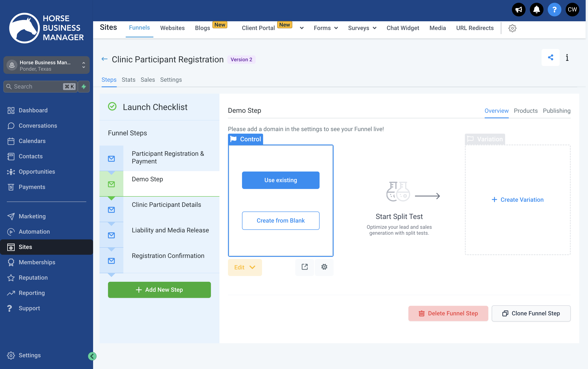Screen dimensions: 588x369
Task: Click Clone Funnel Step
Action: click(531, 313)
